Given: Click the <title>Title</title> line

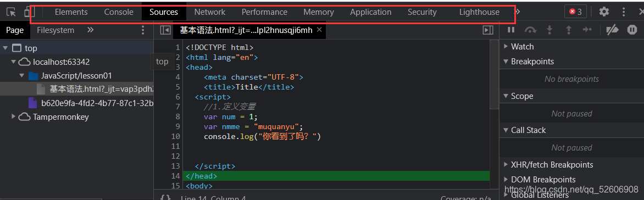Looking at the screenshot, I should [248, 87].
